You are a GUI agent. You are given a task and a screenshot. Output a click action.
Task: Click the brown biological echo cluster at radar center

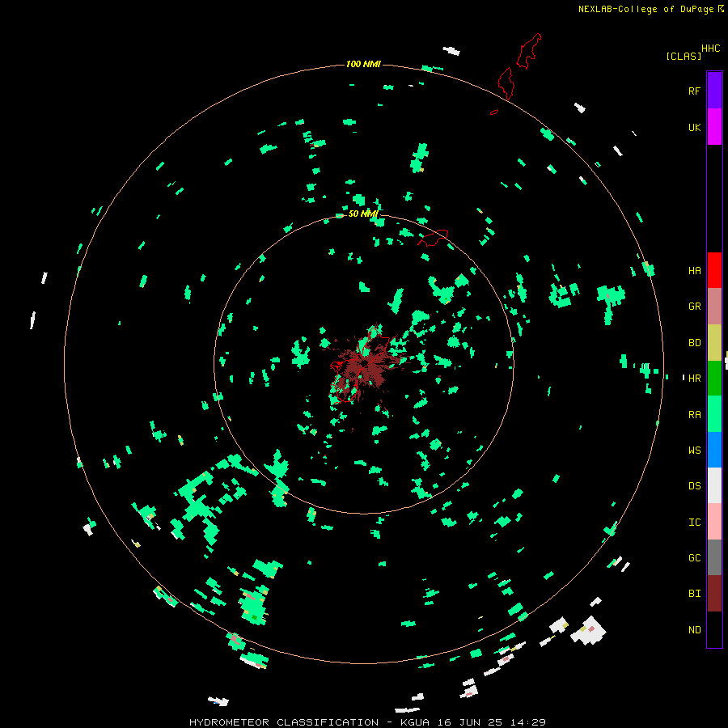366,365
